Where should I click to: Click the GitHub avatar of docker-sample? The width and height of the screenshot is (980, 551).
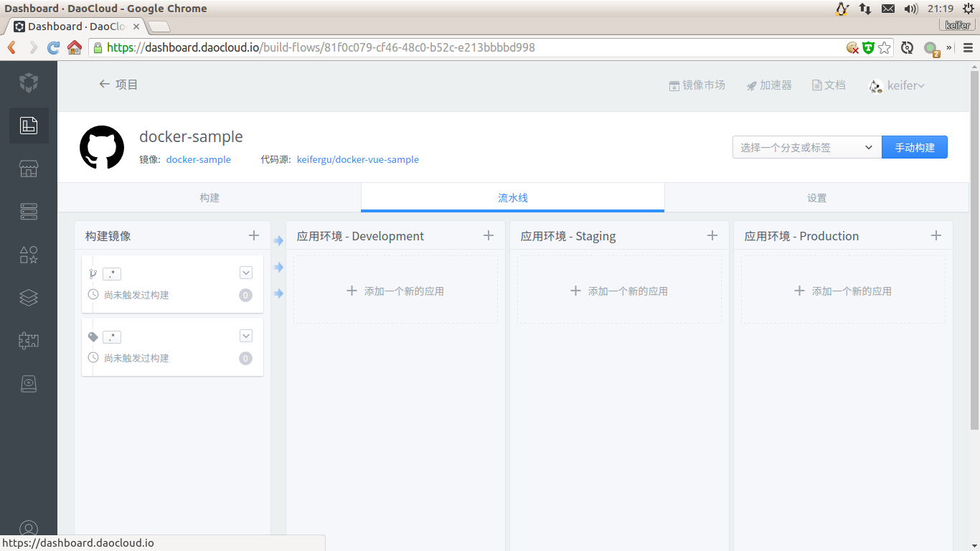[x=102, y=147]
